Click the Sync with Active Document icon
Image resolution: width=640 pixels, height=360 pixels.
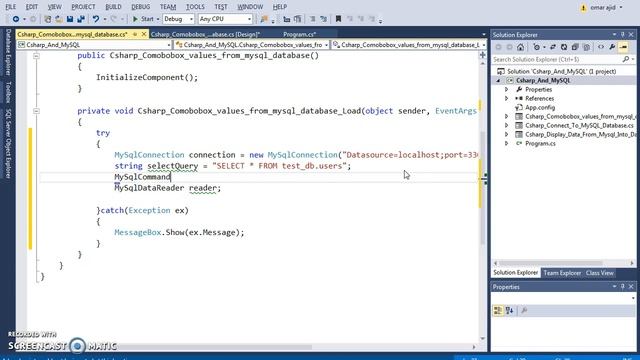point(553,47)
